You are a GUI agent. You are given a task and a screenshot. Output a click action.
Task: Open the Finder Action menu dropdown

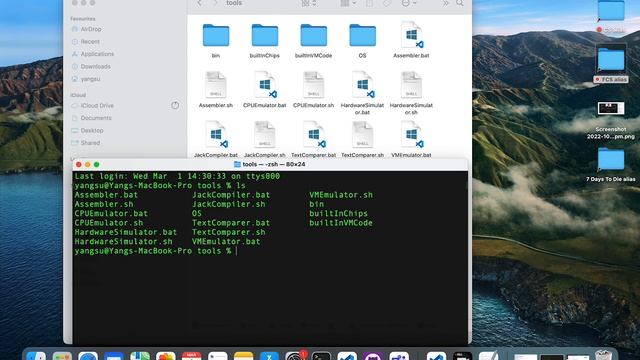coord(409,3)
